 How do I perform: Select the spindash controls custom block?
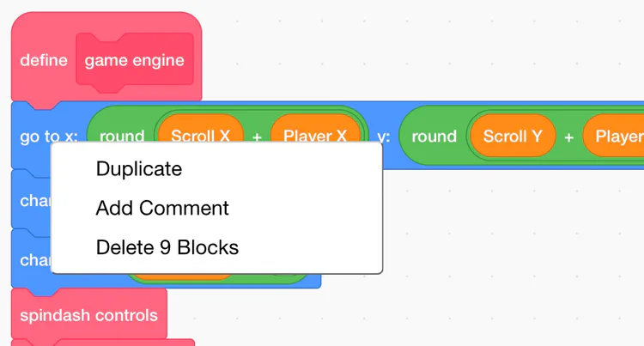click(88, 315)
